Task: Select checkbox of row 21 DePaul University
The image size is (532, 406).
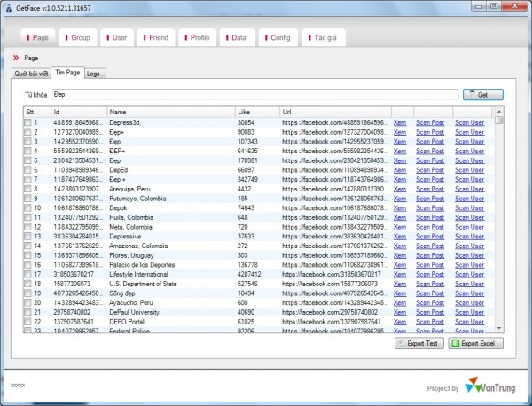Action: 28,313
